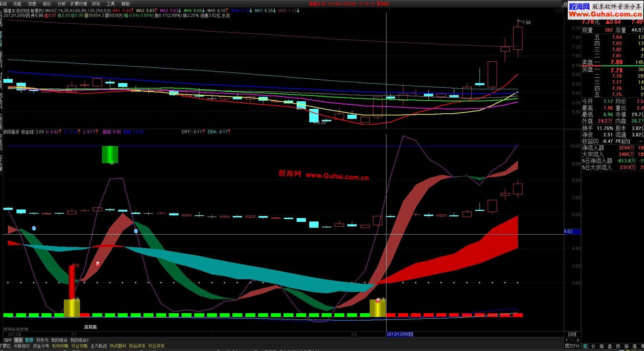Screen dimensions: 644x351
Task: Open the 关联报价 tab
Action: pos(22,346)
